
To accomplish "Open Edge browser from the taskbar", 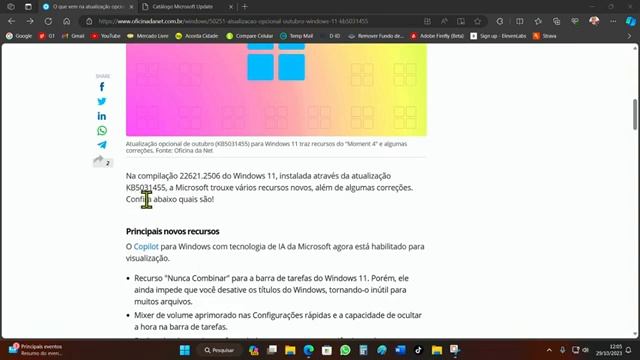I will tap(309, 350).
